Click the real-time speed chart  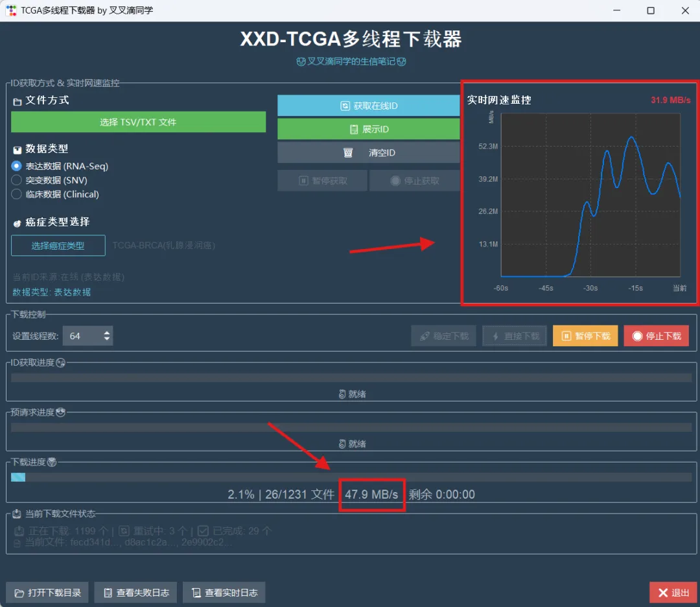coord(590,195)
